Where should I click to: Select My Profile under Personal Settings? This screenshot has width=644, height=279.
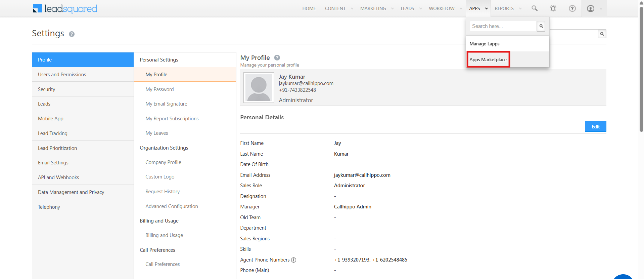[185, 75]
